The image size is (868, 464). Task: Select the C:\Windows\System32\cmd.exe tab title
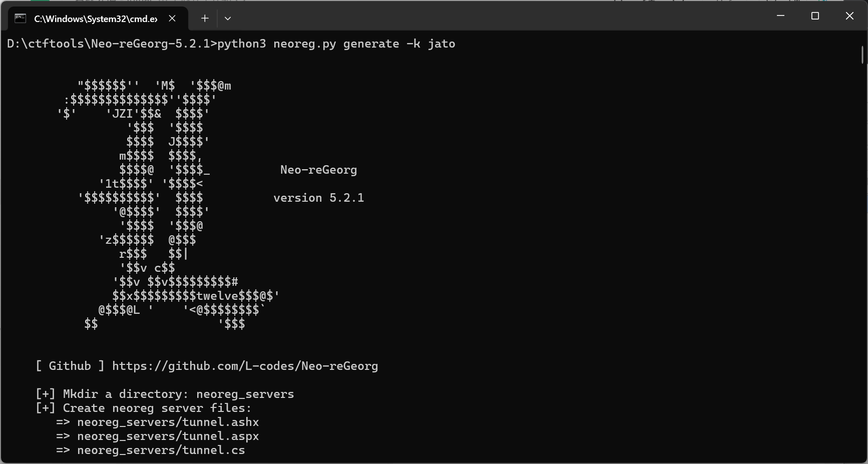95,19
